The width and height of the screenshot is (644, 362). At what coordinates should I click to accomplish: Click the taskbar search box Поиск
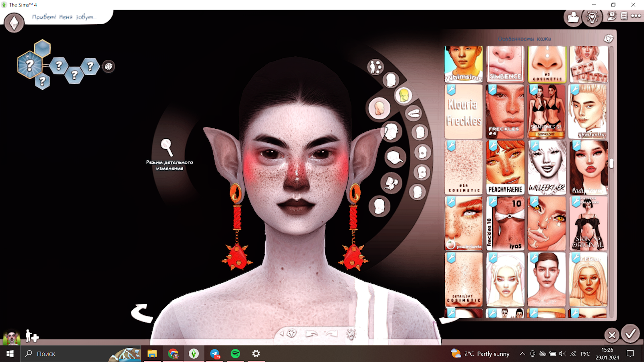[x=80, y=354]
